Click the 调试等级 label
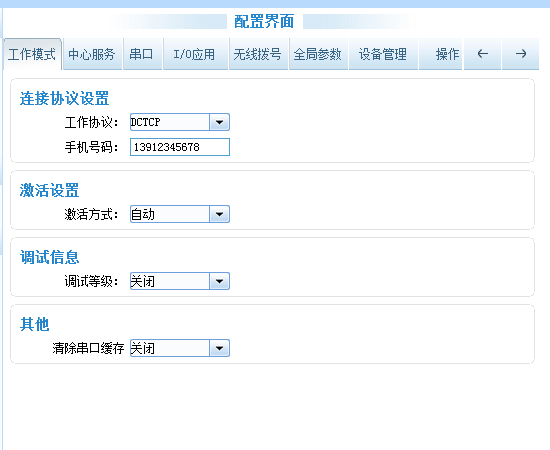550x450 pixels. click(x=91, y=281)
